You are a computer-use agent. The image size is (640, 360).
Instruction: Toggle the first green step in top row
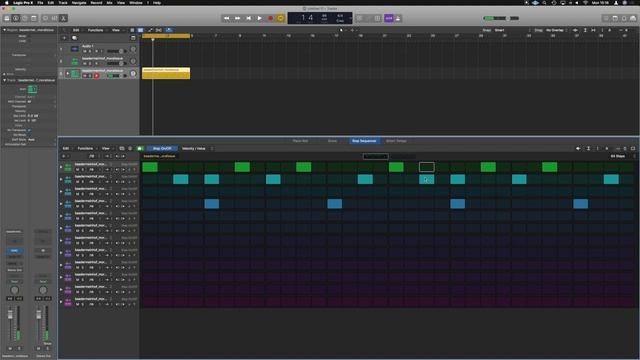[150, 167]
